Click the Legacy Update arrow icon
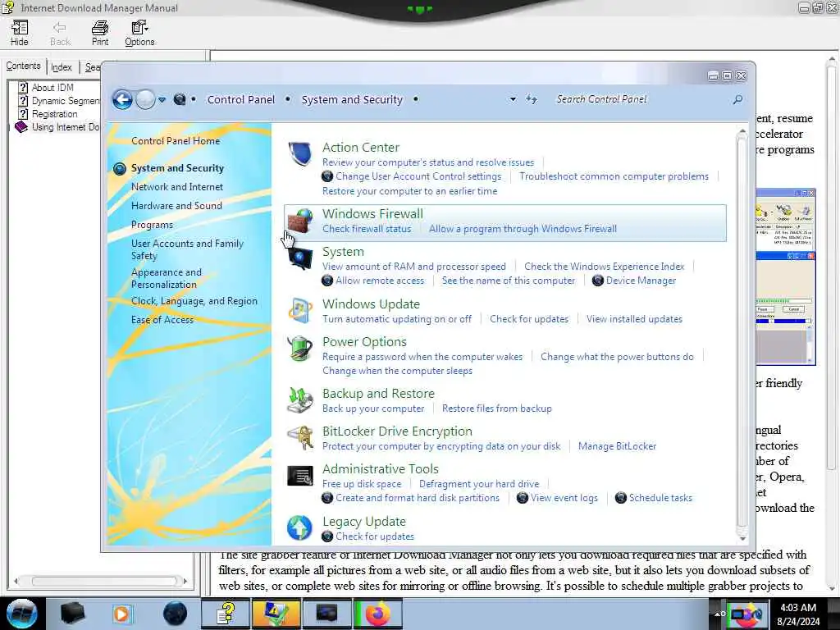This screenshot has width=840, height=630. [299, 527]
